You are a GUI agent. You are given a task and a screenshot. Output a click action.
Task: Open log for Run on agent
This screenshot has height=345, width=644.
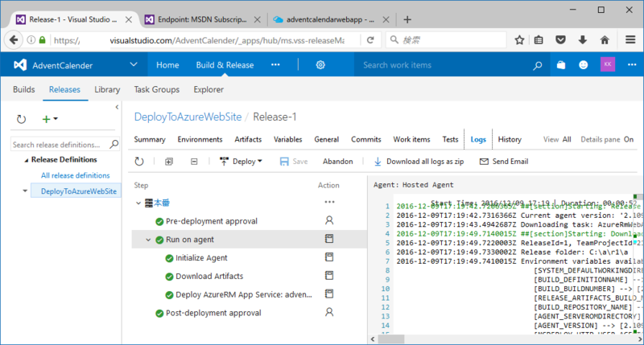pyautogui.click(x=329, y=239)
